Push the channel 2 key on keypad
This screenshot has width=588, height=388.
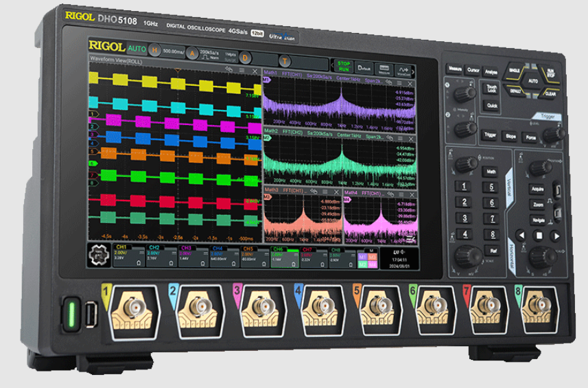[x=464, y=202]
